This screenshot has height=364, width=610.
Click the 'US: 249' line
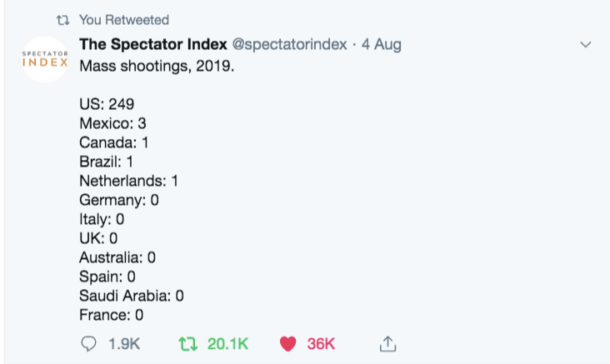pos(107,104)
